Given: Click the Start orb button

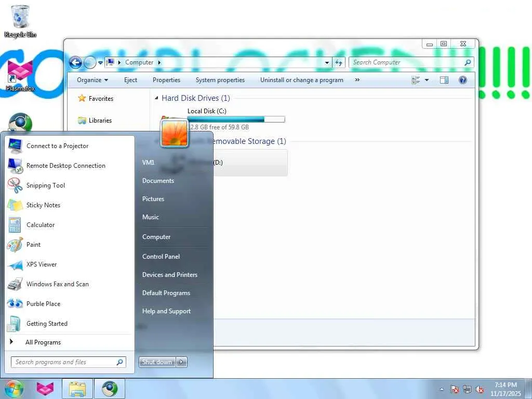Looking at the screenshot, I should [14, 389].
